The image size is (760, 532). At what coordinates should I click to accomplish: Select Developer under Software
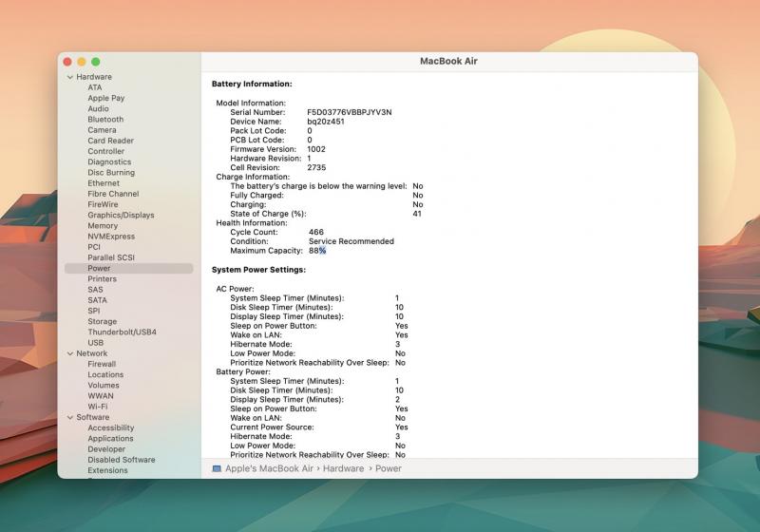tap(106, 450)
